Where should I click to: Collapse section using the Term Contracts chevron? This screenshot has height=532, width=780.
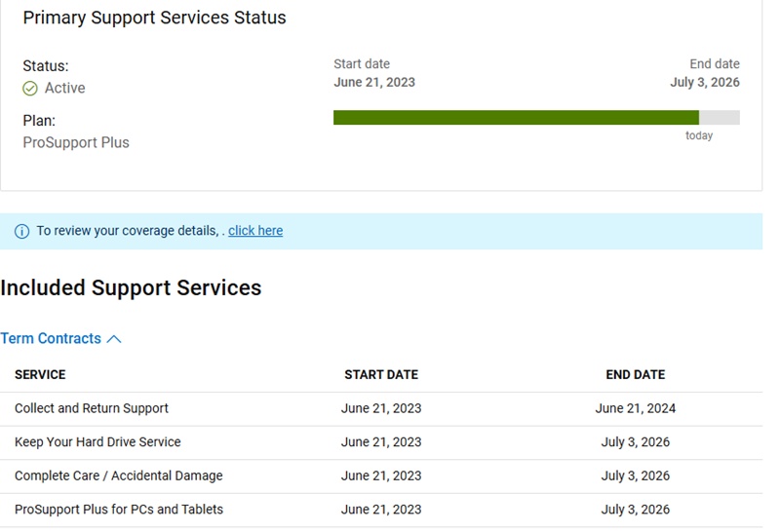[x=114, y=339]
